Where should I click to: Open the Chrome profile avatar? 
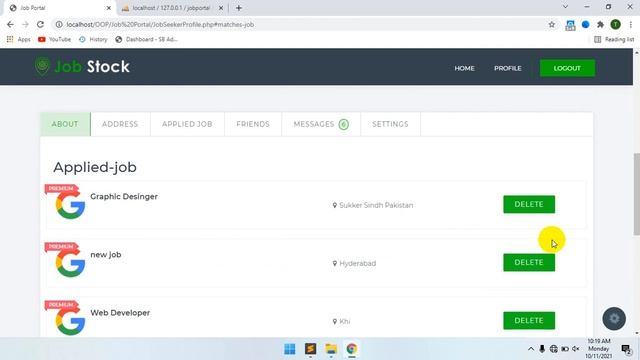[x=615, y=24]
